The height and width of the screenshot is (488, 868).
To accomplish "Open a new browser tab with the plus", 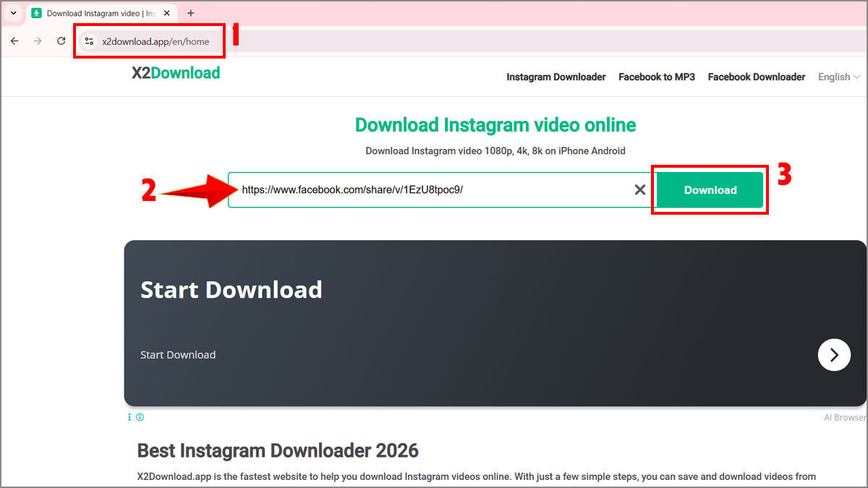I will click(x=190, y=12).
